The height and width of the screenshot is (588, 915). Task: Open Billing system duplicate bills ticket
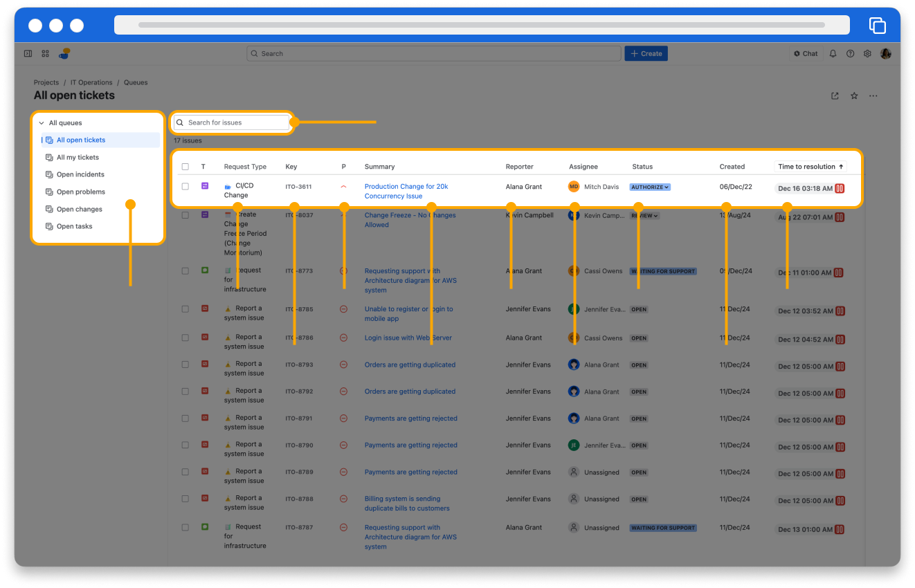(x=407, y=504)
